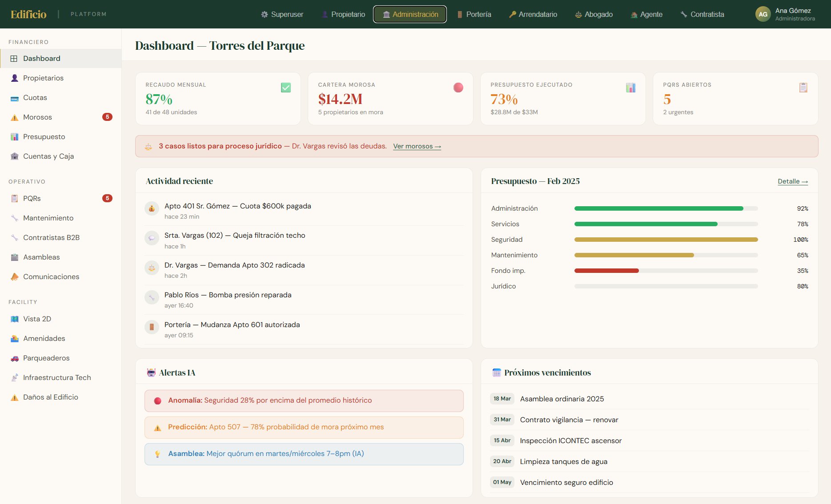Open Morosos in the sidebar
Viewport: 831px width, 504px height.
61,117
